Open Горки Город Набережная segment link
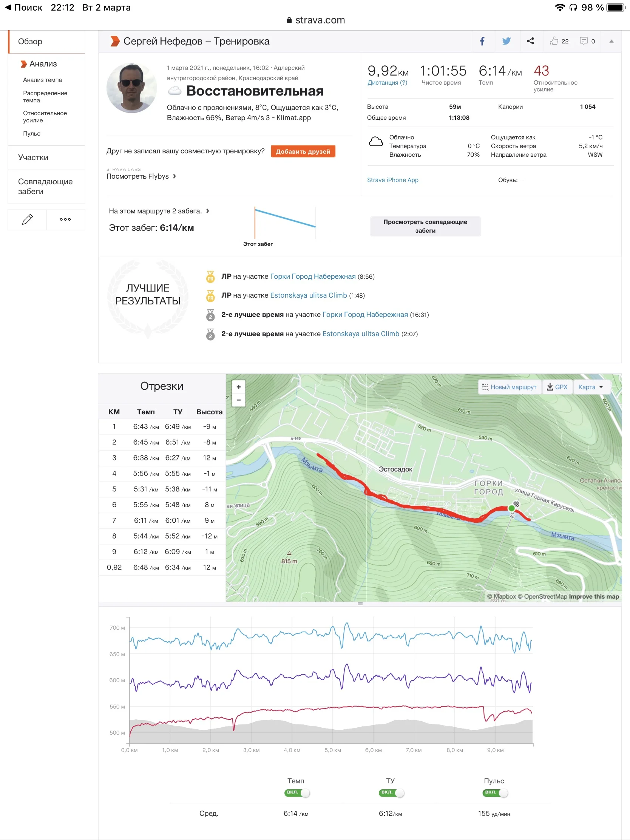The height and width of the screenshot is (840, 630). [312, 276]
